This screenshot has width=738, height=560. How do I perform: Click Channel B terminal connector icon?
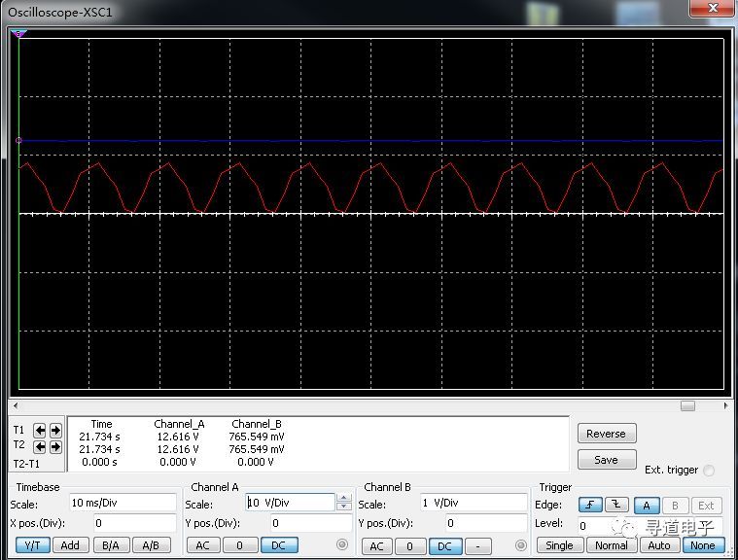click(x=521, y=545)
